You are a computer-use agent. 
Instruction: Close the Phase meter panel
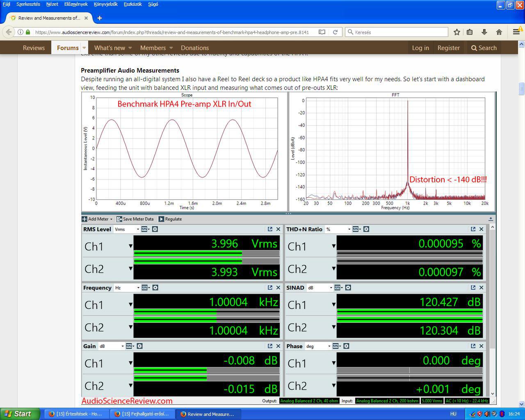482,346
